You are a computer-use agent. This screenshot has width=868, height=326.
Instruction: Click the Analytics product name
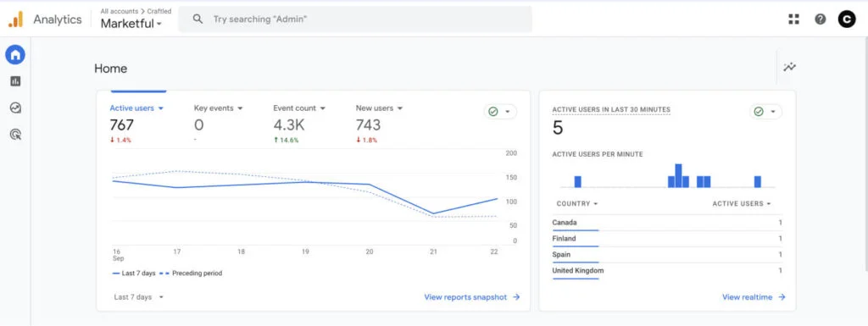coord(58,19)
